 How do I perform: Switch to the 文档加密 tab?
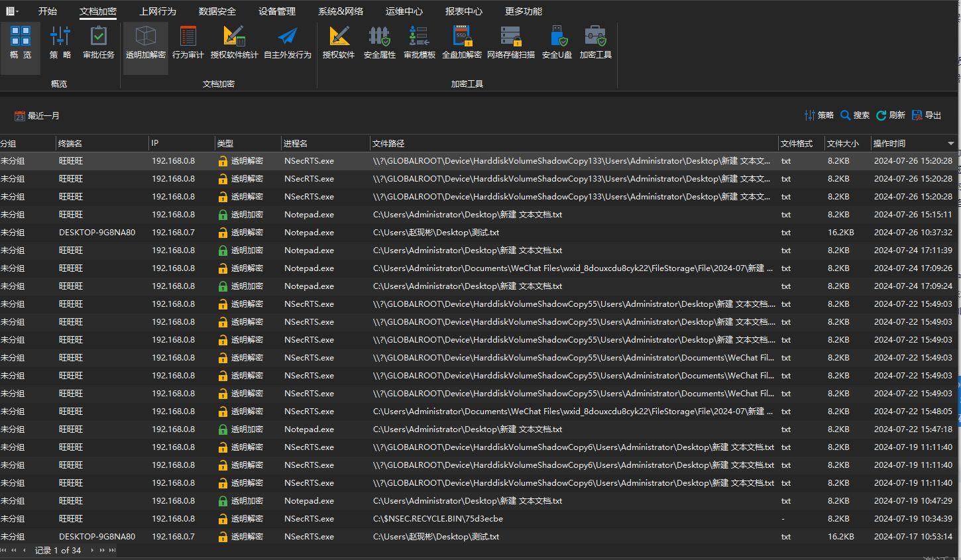click(98, 11)
